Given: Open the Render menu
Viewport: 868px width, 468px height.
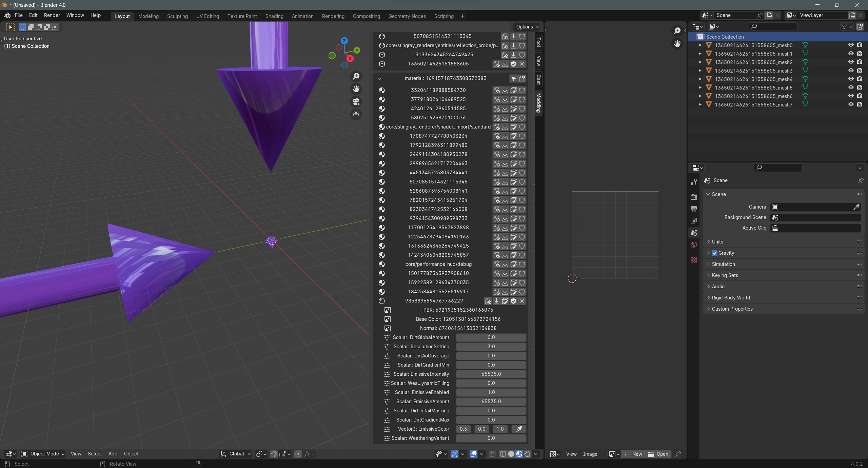Looking at the screenshot, I should pos(52,15).
